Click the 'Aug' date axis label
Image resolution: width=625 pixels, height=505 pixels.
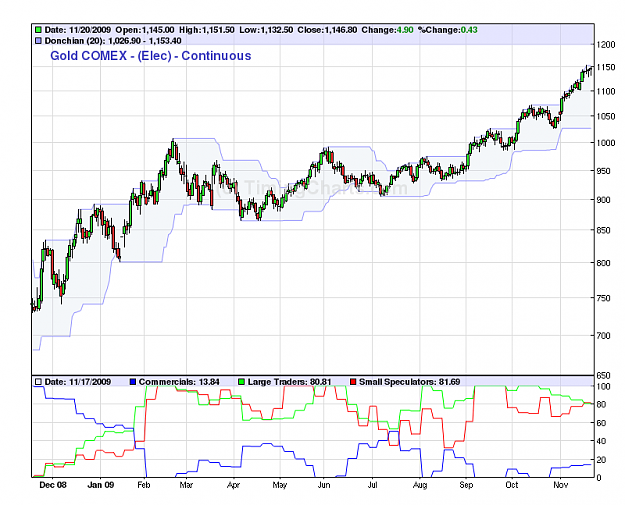420,485
